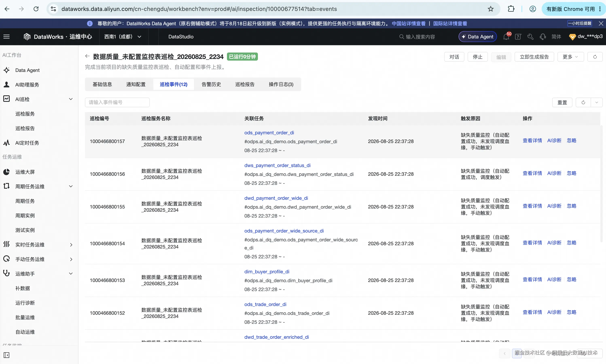The image size is (606, 364).
Task: Click the 对话 button
Action: tap(454, 57)
